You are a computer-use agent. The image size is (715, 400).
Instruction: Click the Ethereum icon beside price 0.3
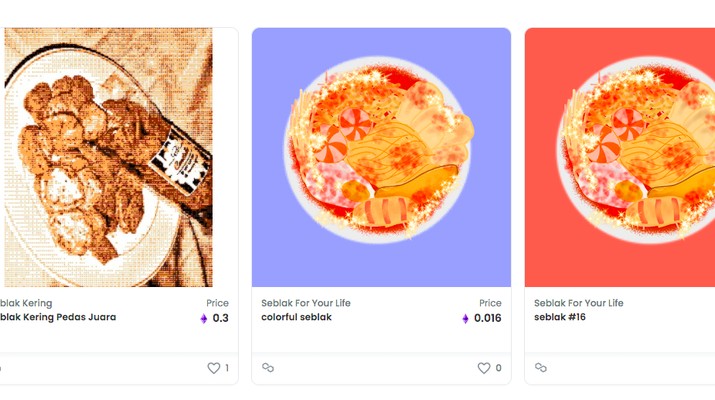click(x=204, y=318)
